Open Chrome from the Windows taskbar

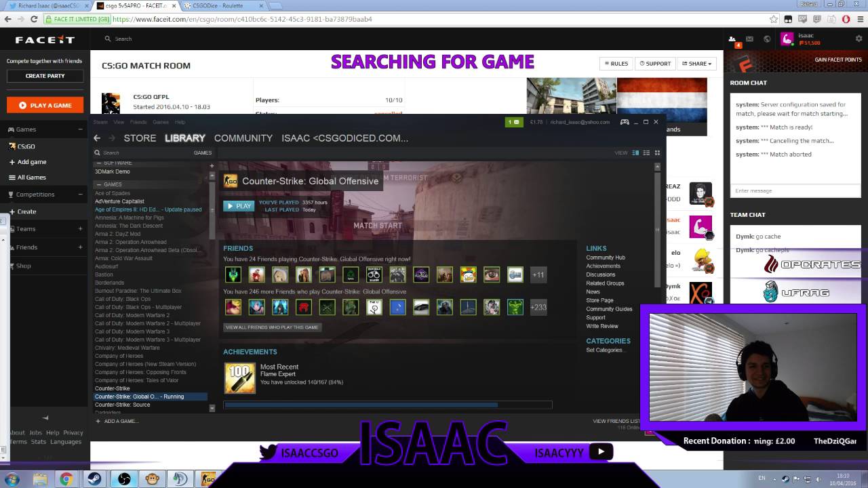point(66,479)
